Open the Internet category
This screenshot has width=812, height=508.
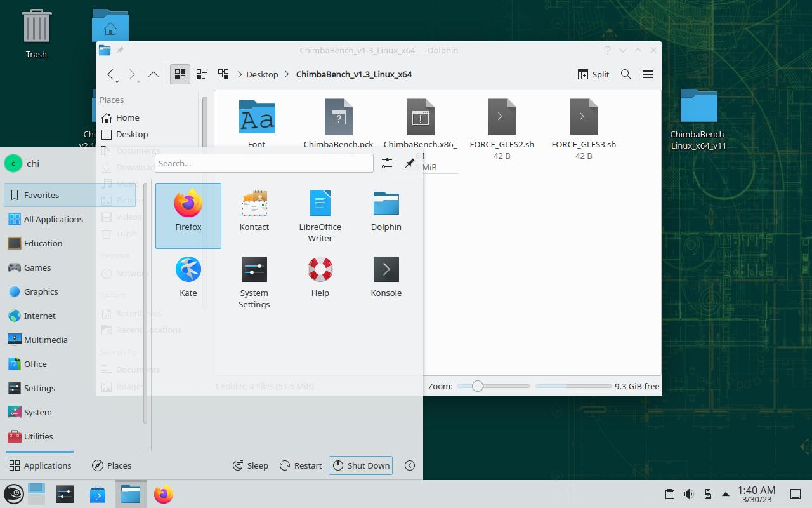[70, 316]
